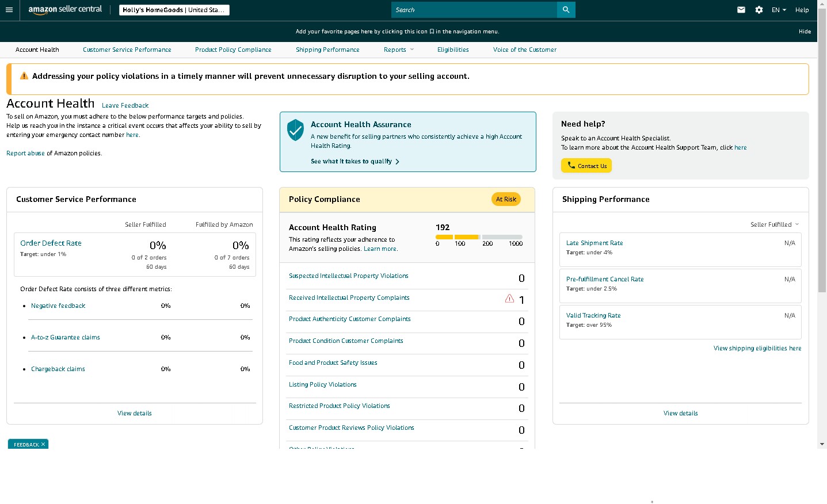Open the Valid Tracking Rate link
The height and width of the screenshot is (504, 827).
593,316
